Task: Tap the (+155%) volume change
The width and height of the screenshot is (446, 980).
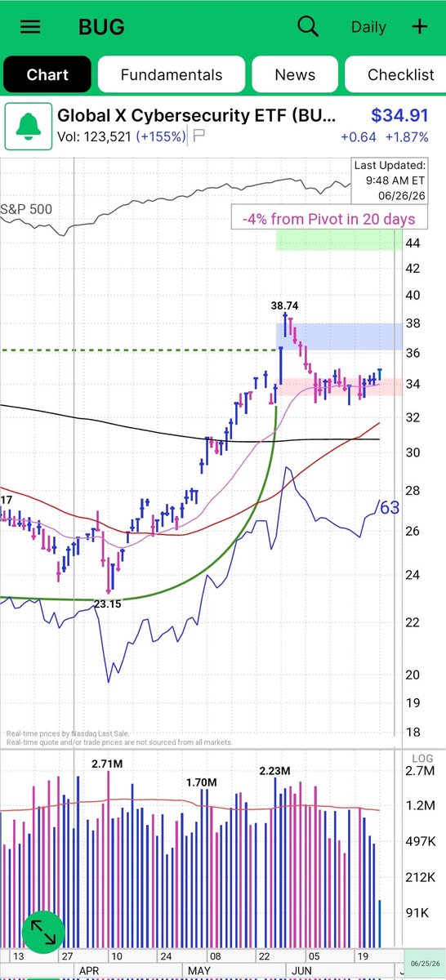Action: coord(162,136)
